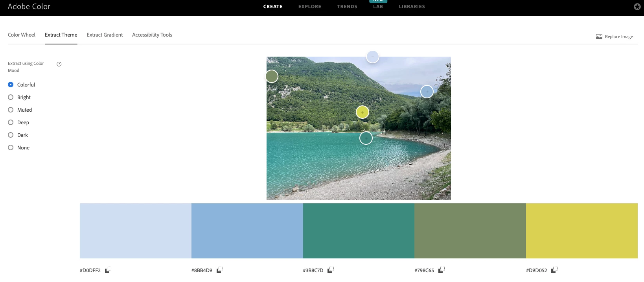
Task: Select the None mood option
Action: click(x=19, y=147)
